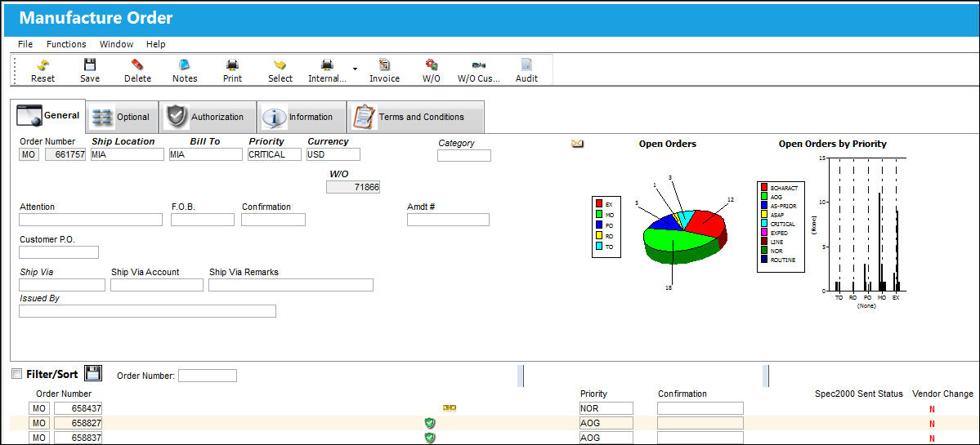Click the W/O Cus... toolbar icon
This screenshot has width=980, height=445.
(479, 65)
